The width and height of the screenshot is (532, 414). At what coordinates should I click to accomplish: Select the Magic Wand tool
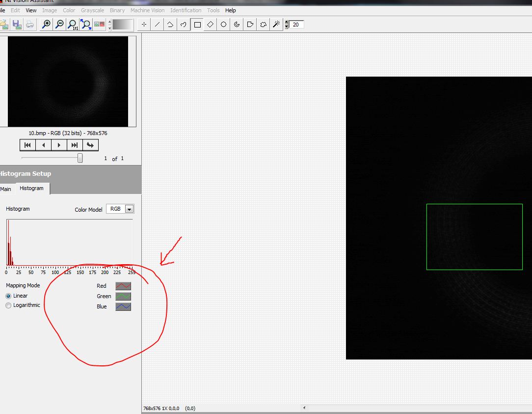click(276, 25)
